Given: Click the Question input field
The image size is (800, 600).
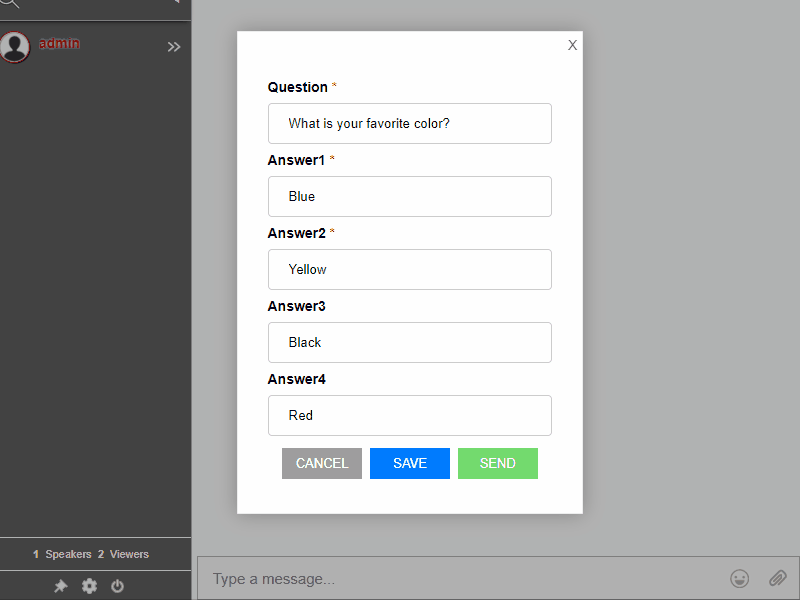Looking at the screenshot, I should coord(409,123).
